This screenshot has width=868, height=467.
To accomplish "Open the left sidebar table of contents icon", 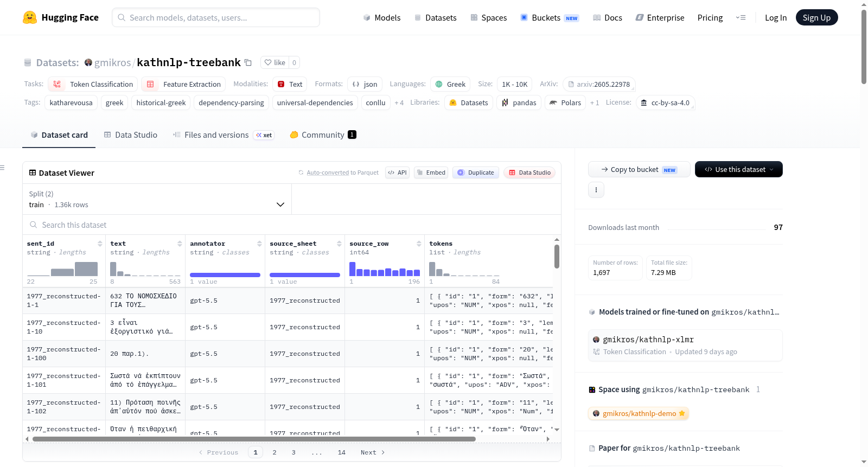I will click(x=3, y=168).
